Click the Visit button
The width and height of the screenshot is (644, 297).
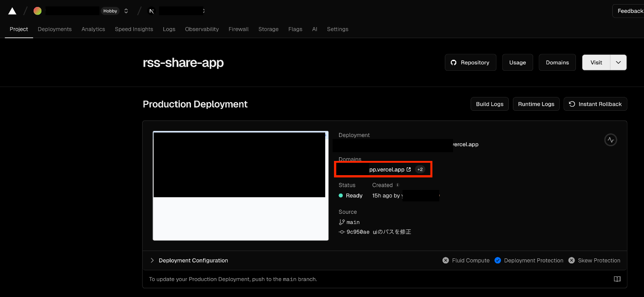coord(596,63)
